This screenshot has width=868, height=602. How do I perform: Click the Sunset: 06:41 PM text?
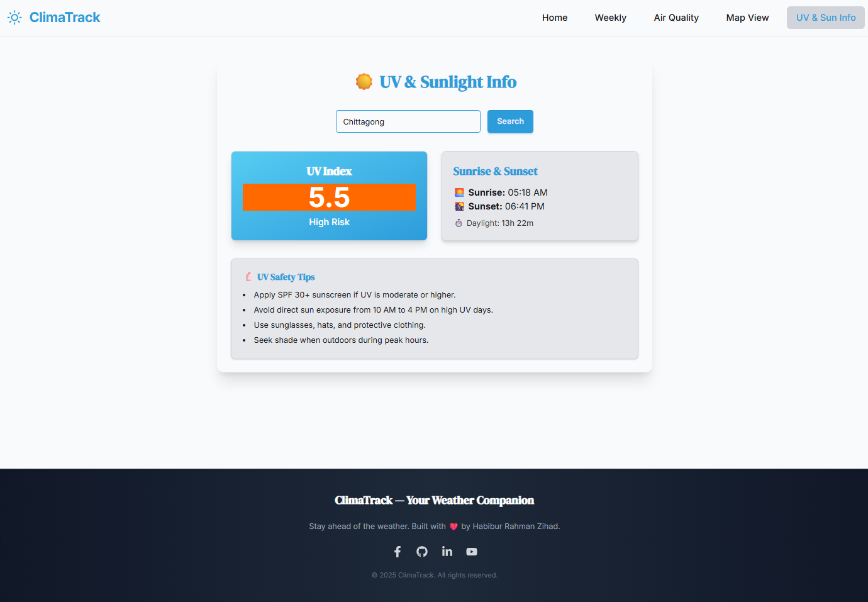(x=506, y=206)
